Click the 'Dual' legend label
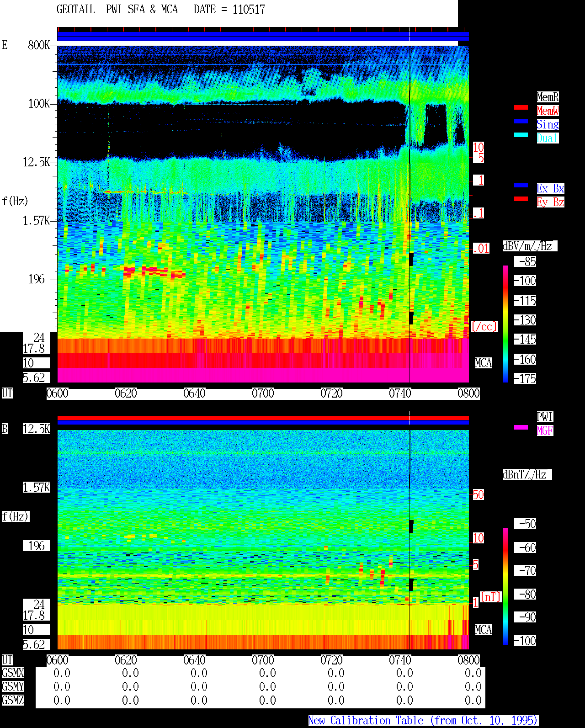Image resolution: width=585 pixels, height=728 pixels. 548,138
